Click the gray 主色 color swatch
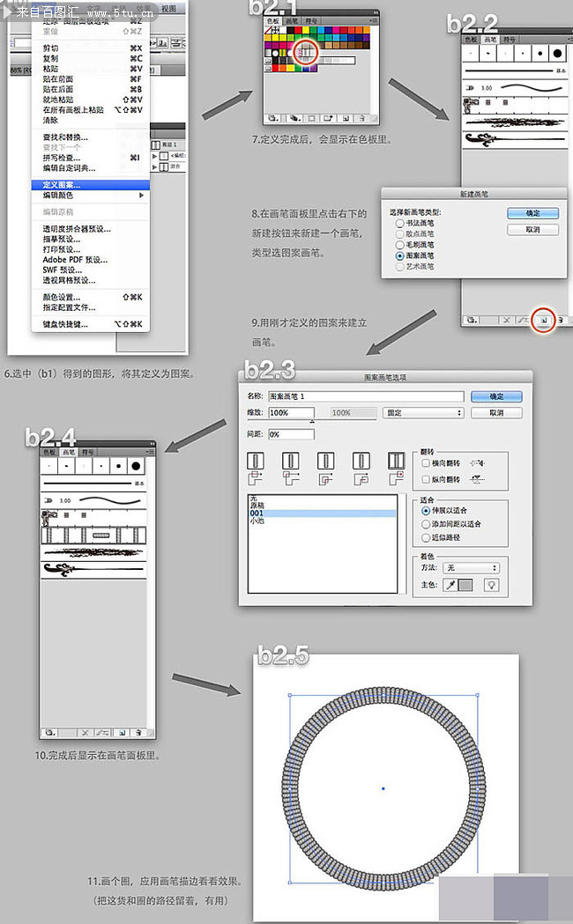 [x=465, y=584]
